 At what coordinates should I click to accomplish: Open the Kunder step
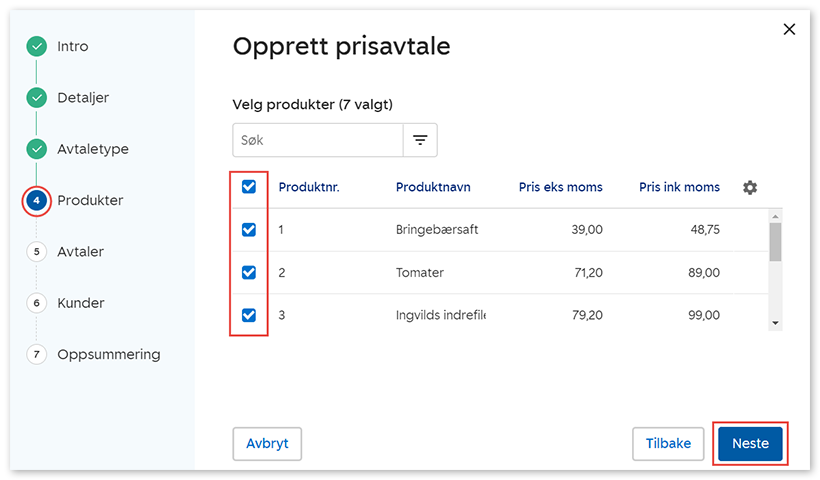pos(81,303)
